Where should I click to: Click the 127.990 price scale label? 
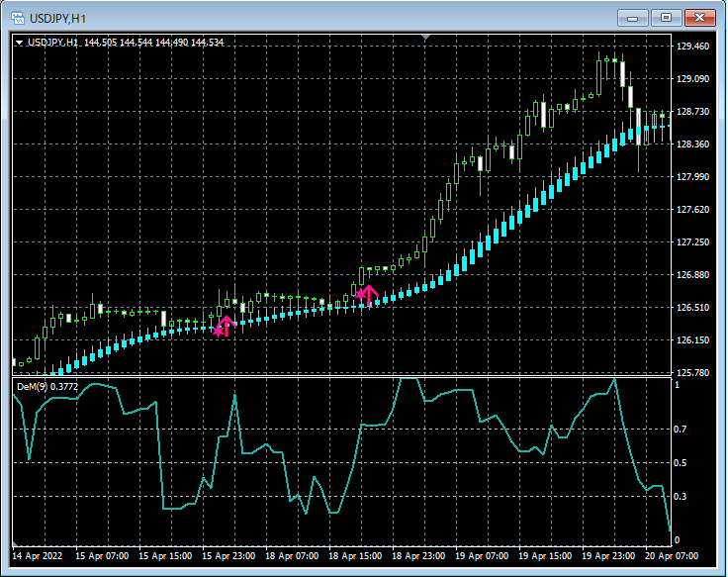[x=692, y=176]
